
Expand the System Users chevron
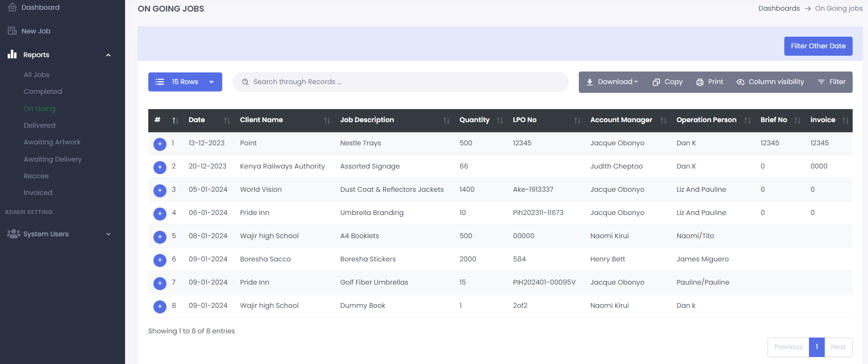pos(108,234)
